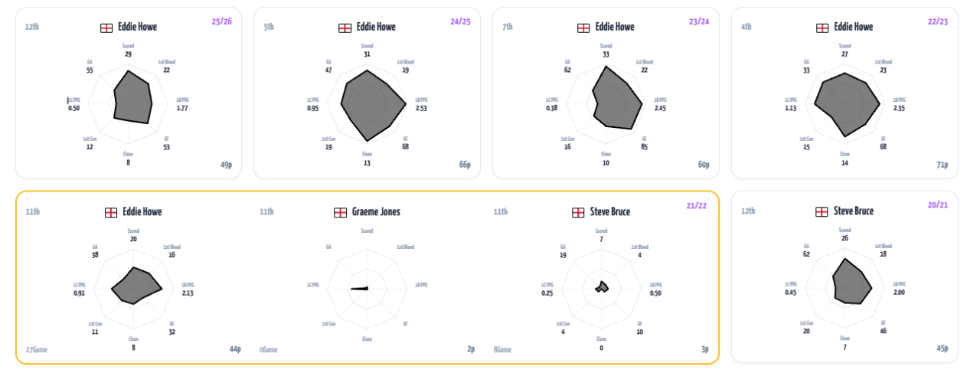The height and width of the screenshot is (373, 980).
Task: Click England flag in 25/26 Eddie Howe card
Action: pyautogui.click(x=106, y=28)
